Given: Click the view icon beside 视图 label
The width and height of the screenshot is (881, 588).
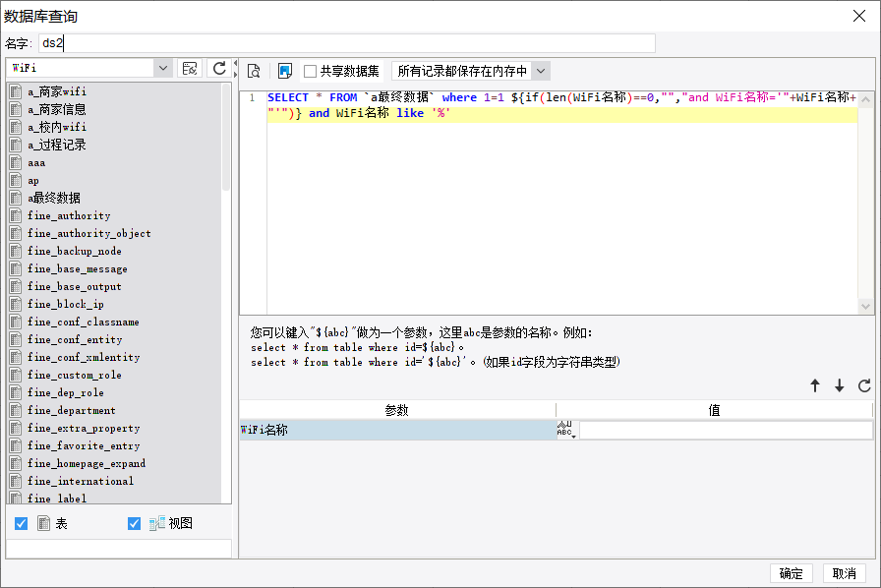Looking at the screenshot, I should 156,523.
